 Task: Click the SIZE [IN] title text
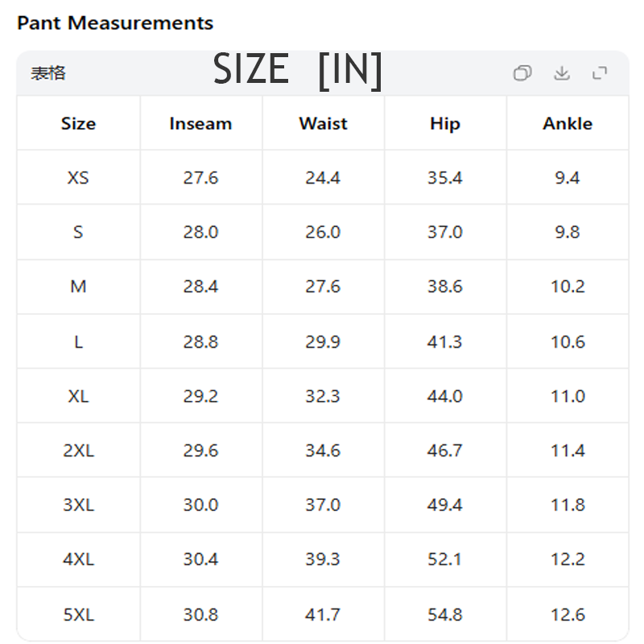(298, 71)
